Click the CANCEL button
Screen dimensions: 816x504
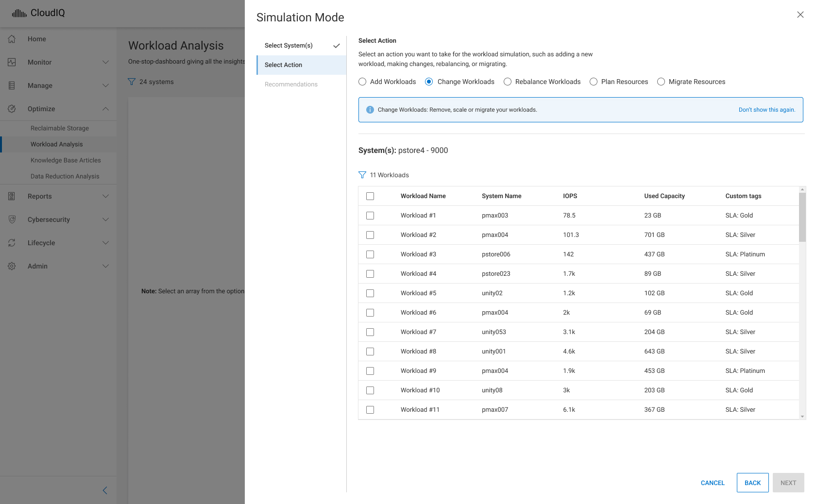[x=713, y=483]
